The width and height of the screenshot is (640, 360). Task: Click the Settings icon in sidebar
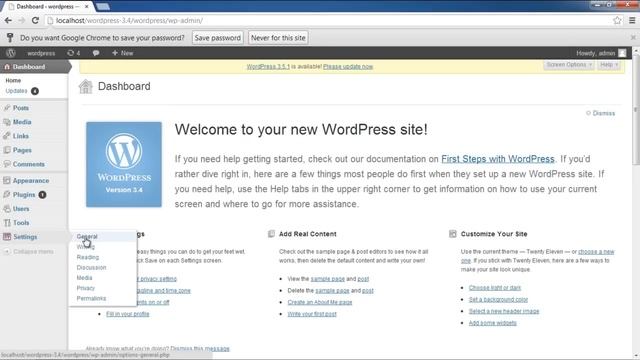pyautogui.click(x=7, y=237)
